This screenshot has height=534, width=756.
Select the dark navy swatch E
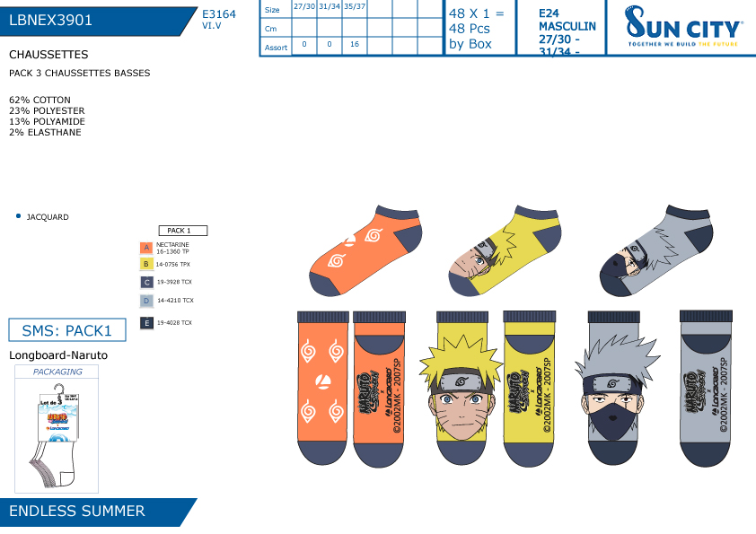[146, 323]
